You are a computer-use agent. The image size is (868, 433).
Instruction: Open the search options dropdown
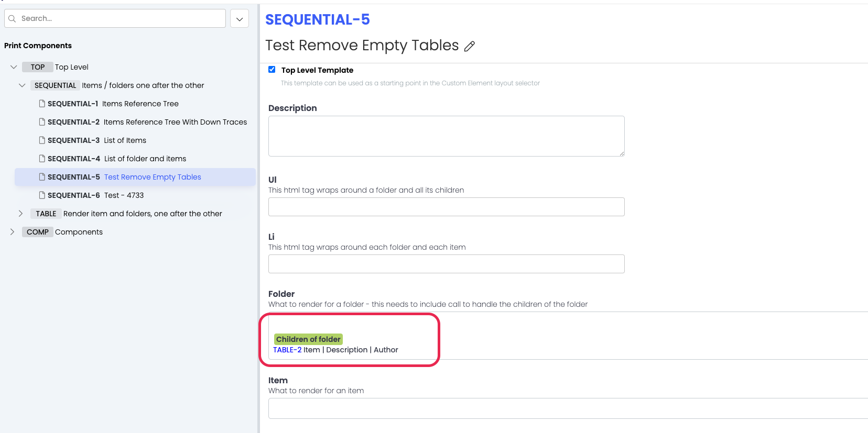pos(240,18)
